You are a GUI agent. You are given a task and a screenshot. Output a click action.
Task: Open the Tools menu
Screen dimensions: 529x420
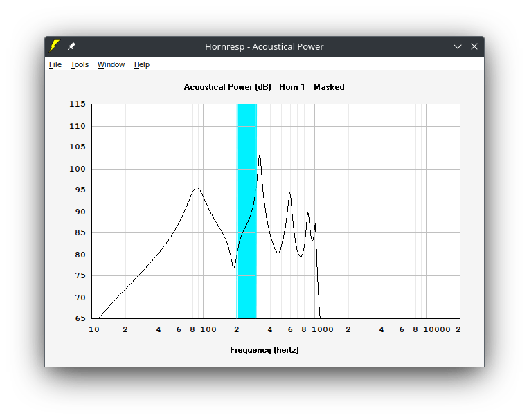pos(80,64)
